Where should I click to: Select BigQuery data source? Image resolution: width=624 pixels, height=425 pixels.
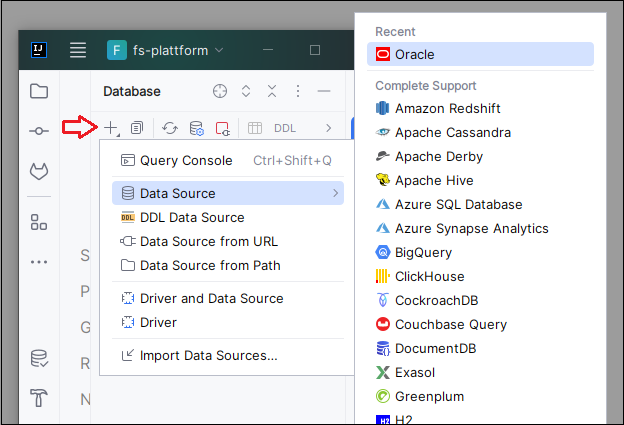click(480, 252)
